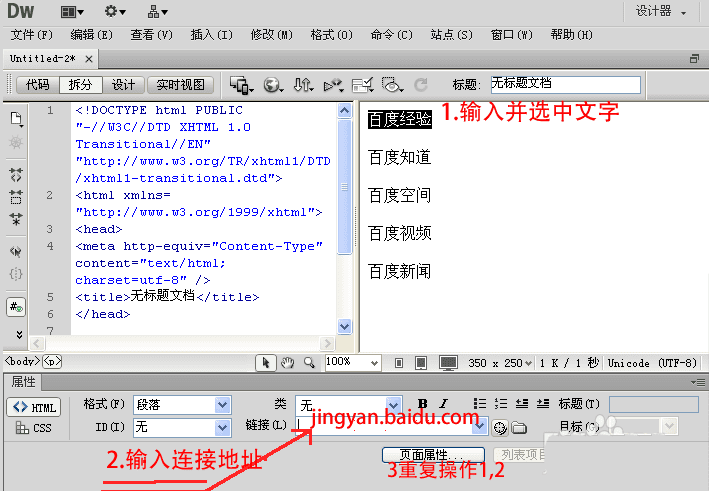Image resolution: width=709 pixels, height=491 pixels.
Task: Click the collapse selection icon
Action: pyautogui.click(x=16, y=197)
